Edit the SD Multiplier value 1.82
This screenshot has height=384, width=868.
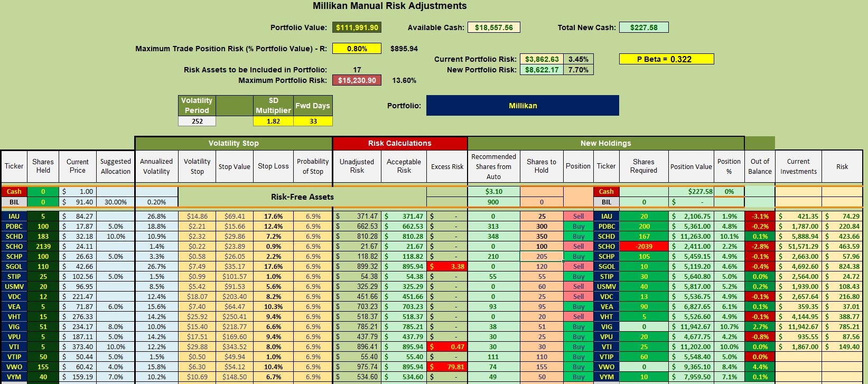tap(273, 121)
